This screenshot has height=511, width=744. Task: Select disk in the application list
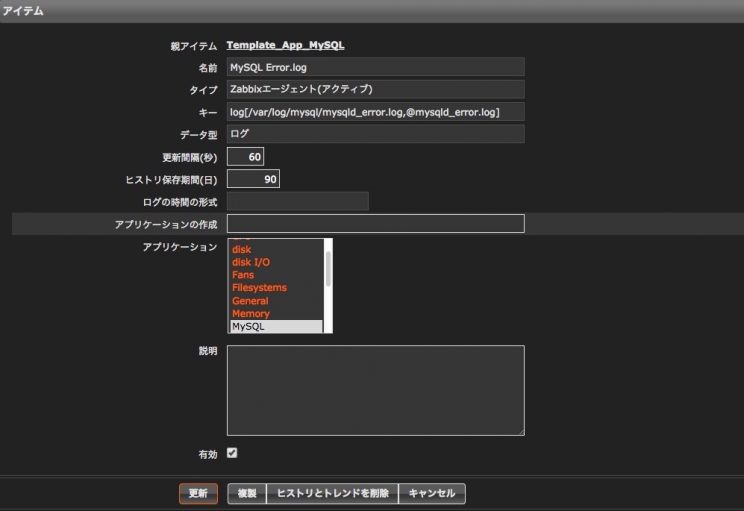pyautogui.click(x=242, y=249)
